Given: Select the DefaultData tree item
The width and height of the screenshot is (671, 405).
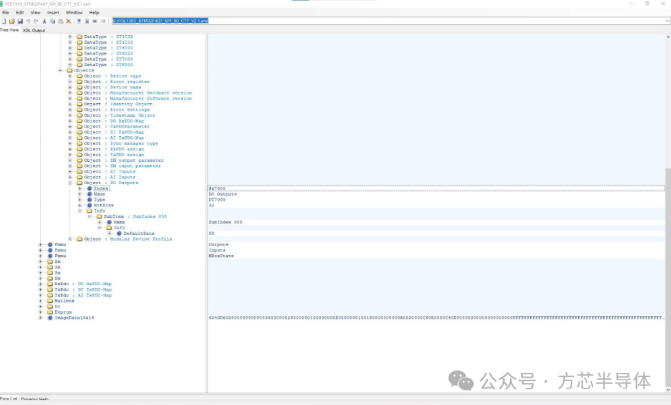Looking at the screenshot, I should pyautogui.click(x=139, y=233).
